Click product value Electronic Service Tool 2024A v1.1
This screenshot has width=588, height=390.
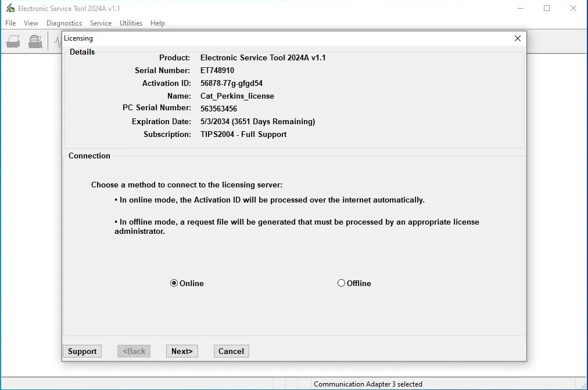263,57
